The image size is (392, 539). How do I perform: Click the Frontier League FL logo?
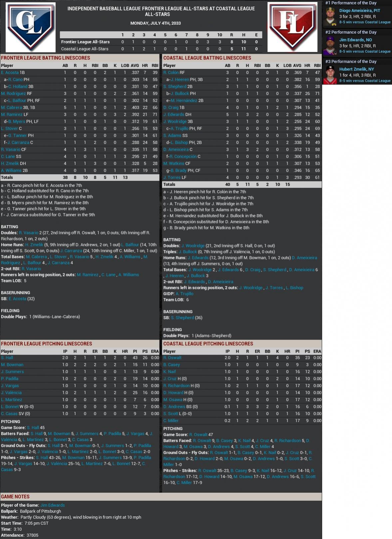[x=292, y=27]
